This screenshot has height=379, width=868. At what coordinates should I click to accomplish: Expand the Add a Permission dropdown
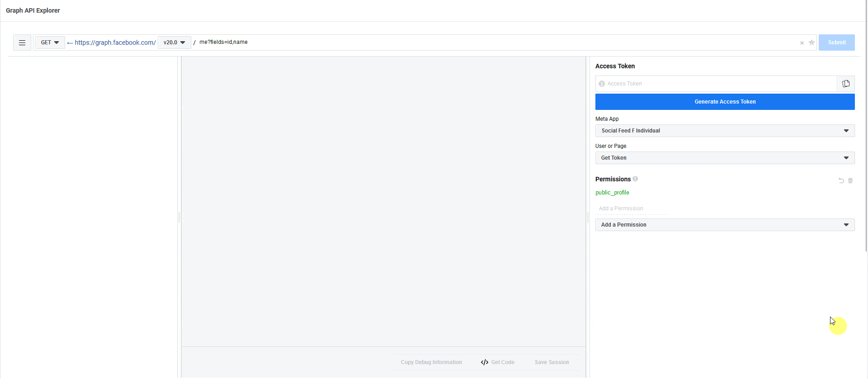pyautogui.click(x=725, y=225)
